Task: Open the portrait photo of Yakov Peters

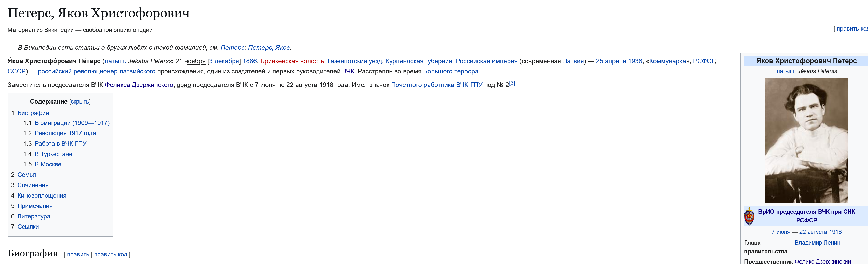Action: pyautogui.click(x=806, y=140)
